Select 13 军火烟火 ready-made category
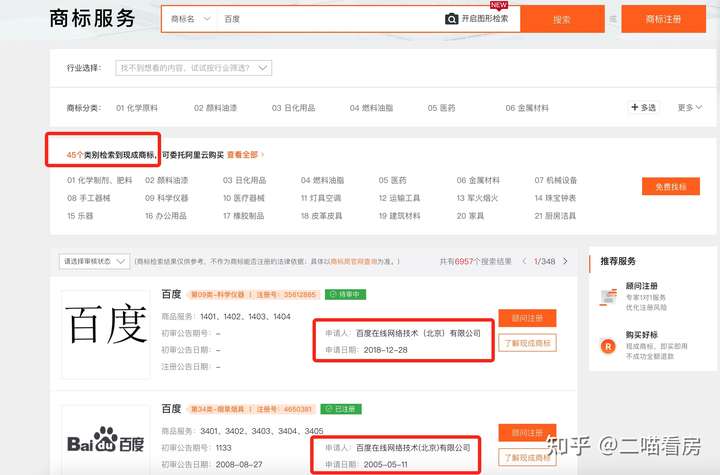 pos(477,198)
